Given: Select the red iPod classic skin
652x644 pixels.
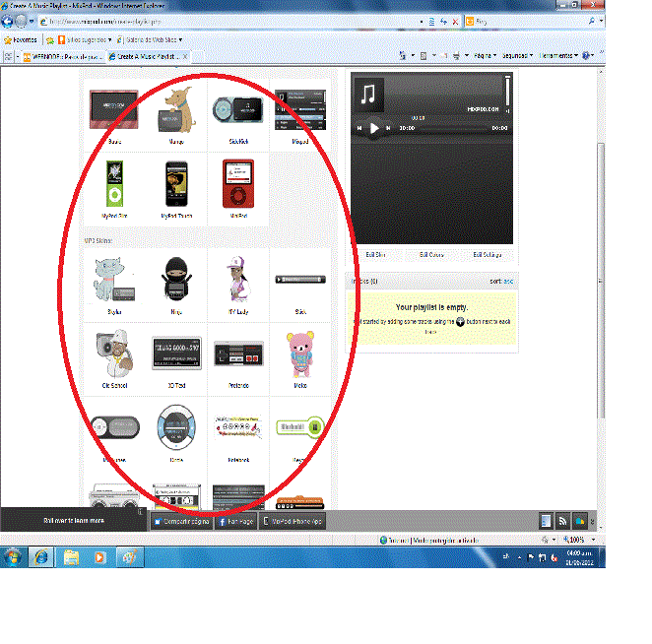Looking at the screenshot, I should (x=237, y=182).
